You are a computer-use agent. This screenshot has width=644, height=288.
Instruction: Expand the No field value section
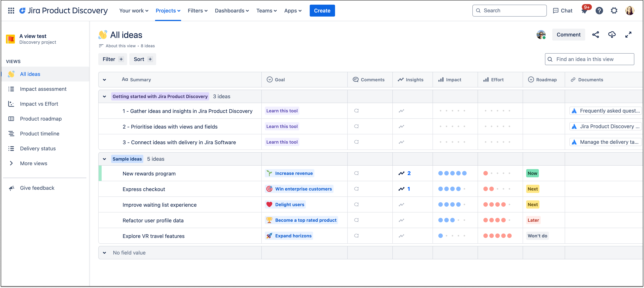click(x=104, y=253)
